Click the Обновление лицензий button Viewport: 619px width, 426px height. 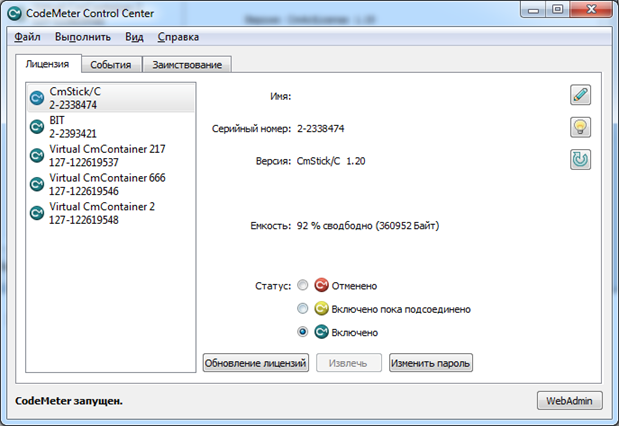coord(256,363)
